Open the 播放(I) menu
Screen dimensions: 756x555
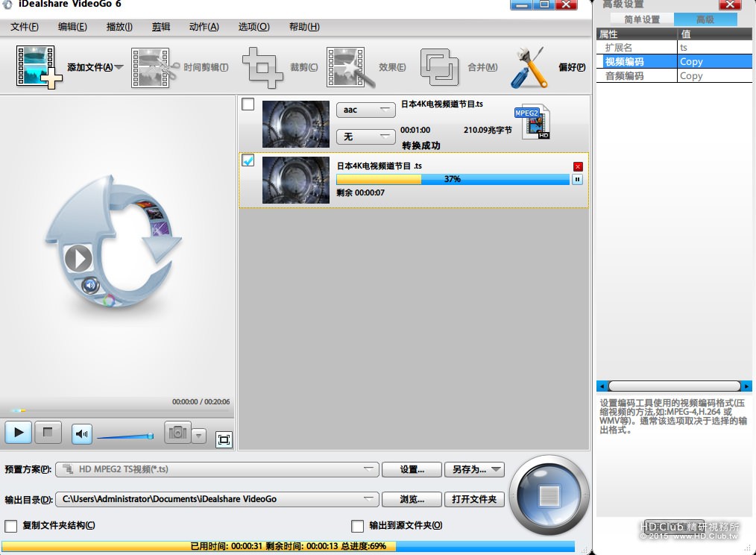click(x=119, y=27)
